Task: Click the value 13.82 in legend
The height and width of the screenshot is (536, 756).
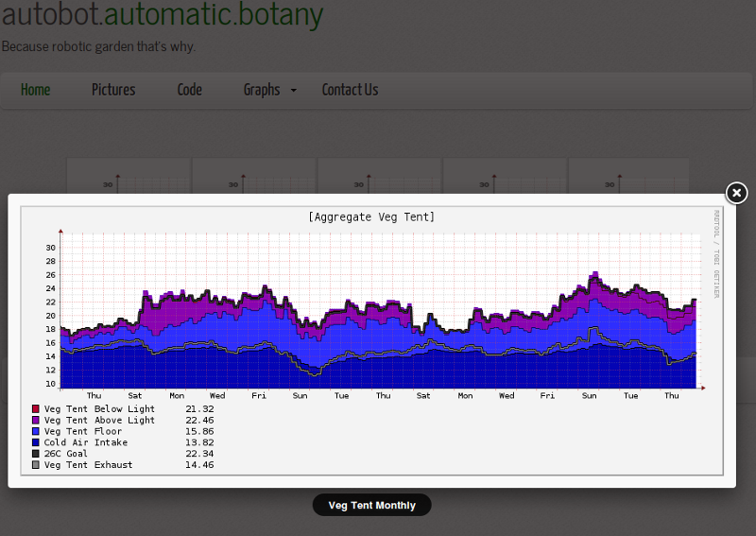Action: pos(199,442)
